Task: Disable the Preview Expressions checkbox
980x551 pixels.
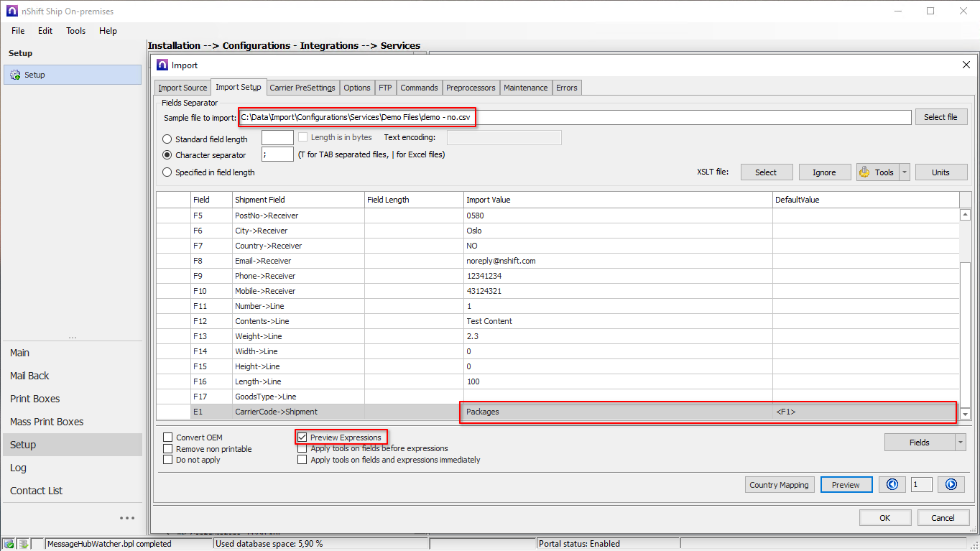Action: (x=302, y=437)
